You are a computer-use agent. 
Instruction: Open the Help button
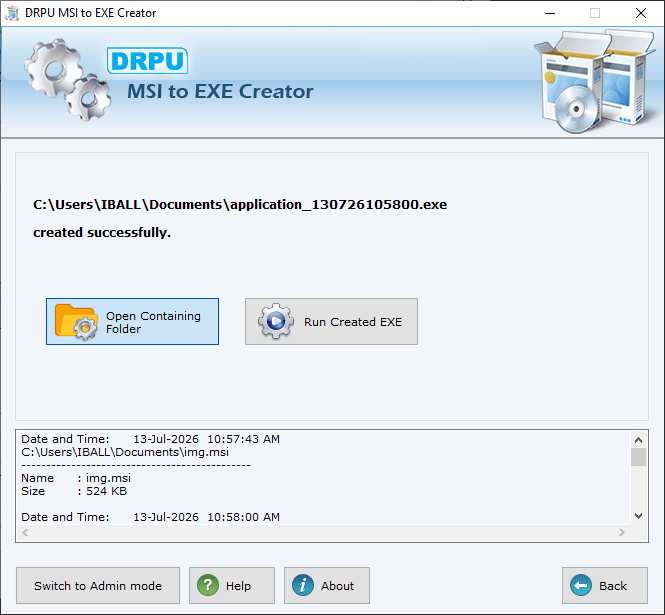tap(232, 585)
